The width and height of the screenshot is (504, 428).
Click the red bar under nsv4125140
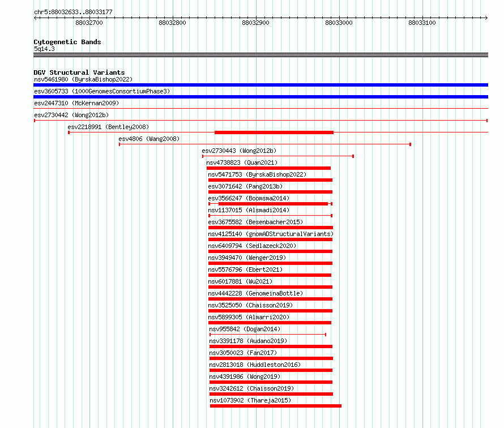pos(270,239)
